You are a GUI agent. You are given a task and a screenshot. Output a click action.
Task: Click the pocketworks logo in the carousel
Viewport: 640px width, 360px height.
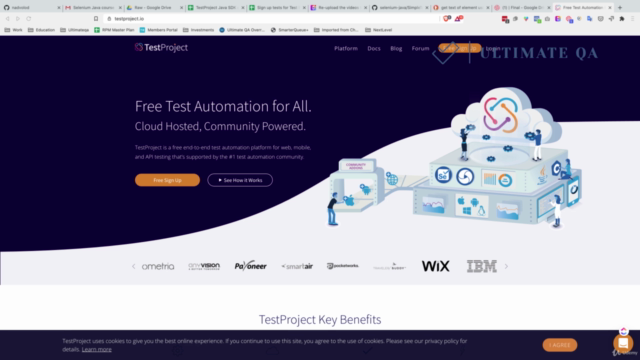pyautogui.click(x=343, y=266)
